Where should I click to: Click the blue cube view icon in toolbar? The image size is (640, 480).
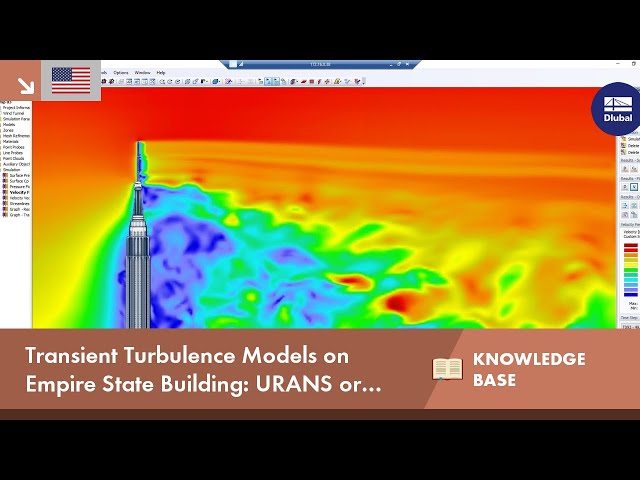click(216, 82)
